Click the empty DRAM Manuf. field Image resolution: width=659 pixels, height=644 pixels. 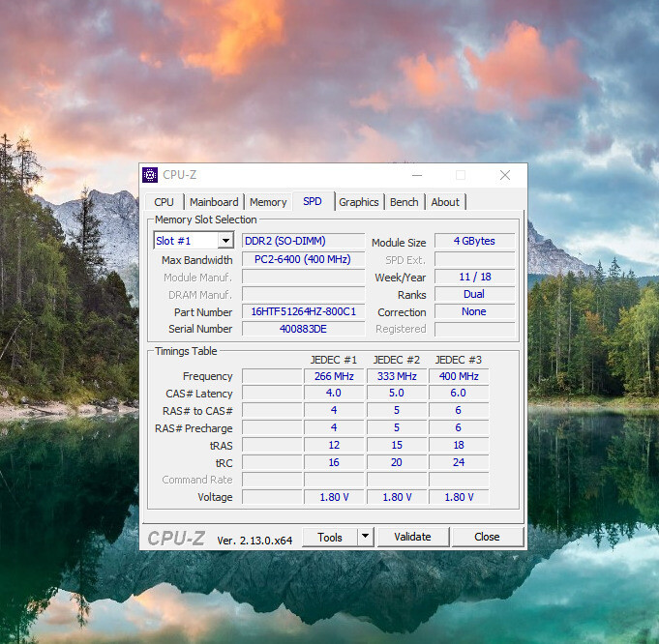tap(303, 295)
